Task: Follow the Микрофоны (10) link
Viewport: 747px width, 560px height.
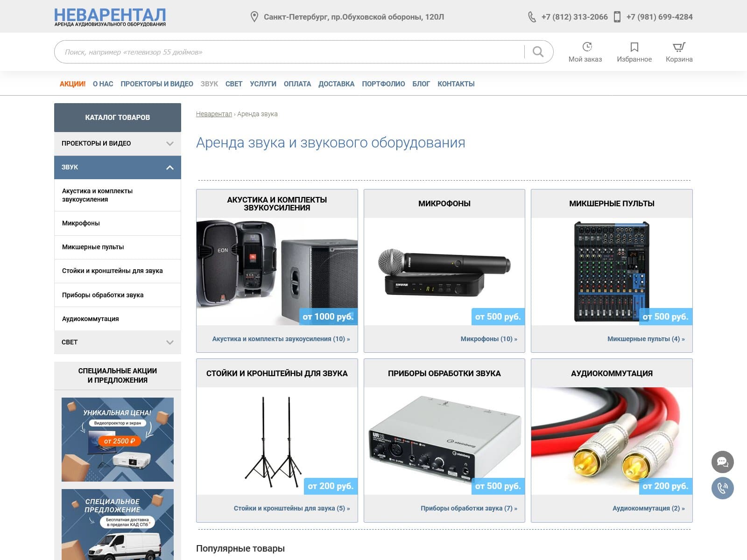Action: point(489,339)
